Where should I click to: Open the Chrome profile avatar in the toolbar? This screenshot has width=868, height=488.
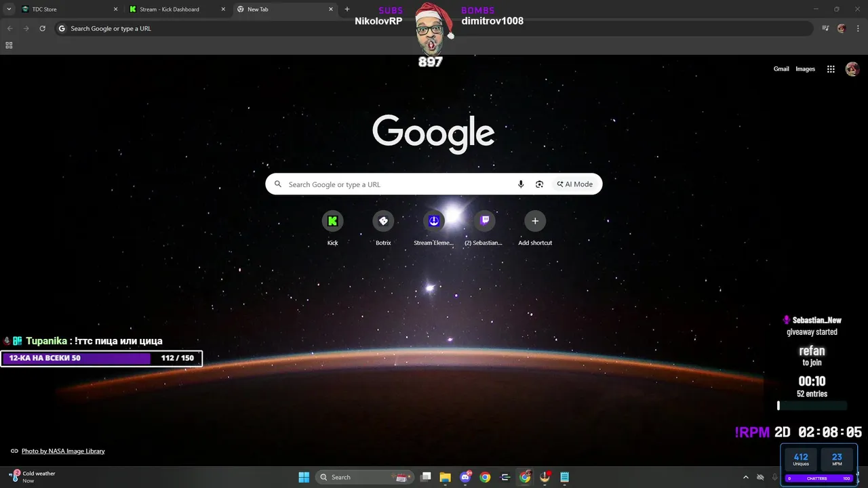pyautogui.click(x=842, y=28)
